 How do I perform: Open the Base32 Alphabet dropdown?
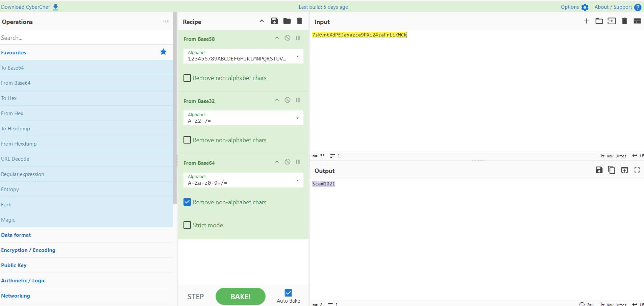(x=297, y=118)
